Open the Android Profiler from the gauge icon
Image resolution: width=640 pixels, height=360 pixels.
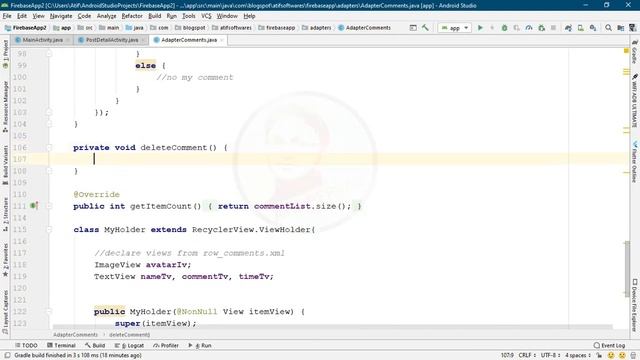pos(529,28)
